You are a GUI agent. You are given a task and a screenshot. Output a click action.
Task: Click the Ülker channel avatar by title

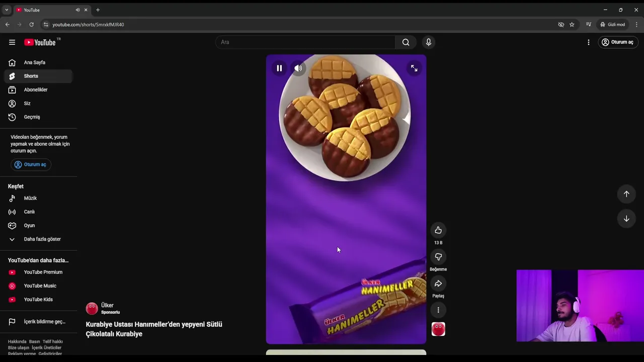[92, 308]
